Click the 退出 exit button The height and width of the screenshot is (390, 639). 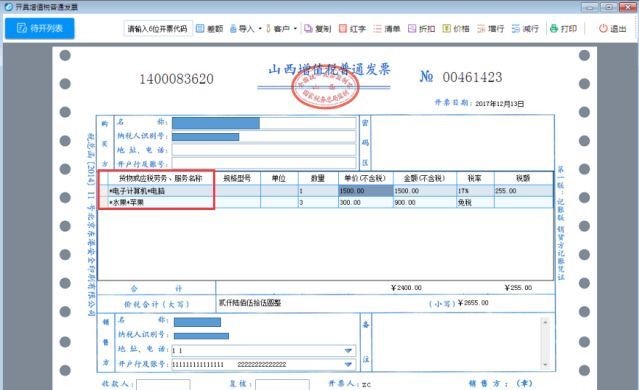tap(613, 29)
